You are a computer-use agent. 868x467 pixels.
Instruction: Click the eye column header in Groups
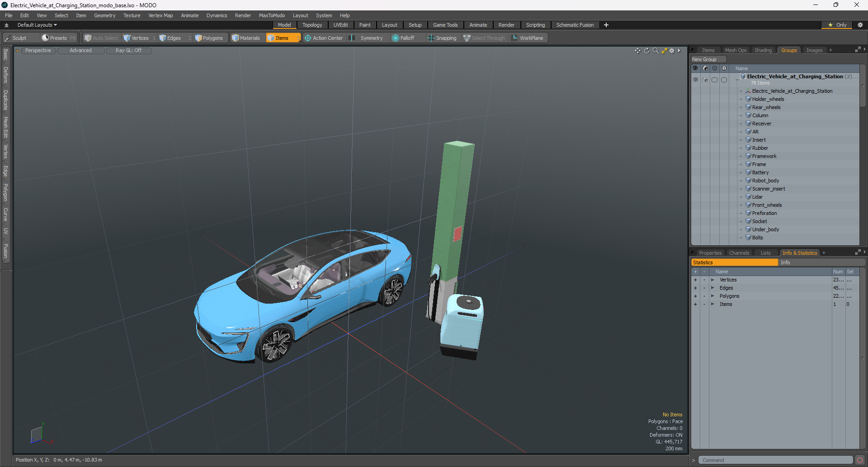point(695,68)
